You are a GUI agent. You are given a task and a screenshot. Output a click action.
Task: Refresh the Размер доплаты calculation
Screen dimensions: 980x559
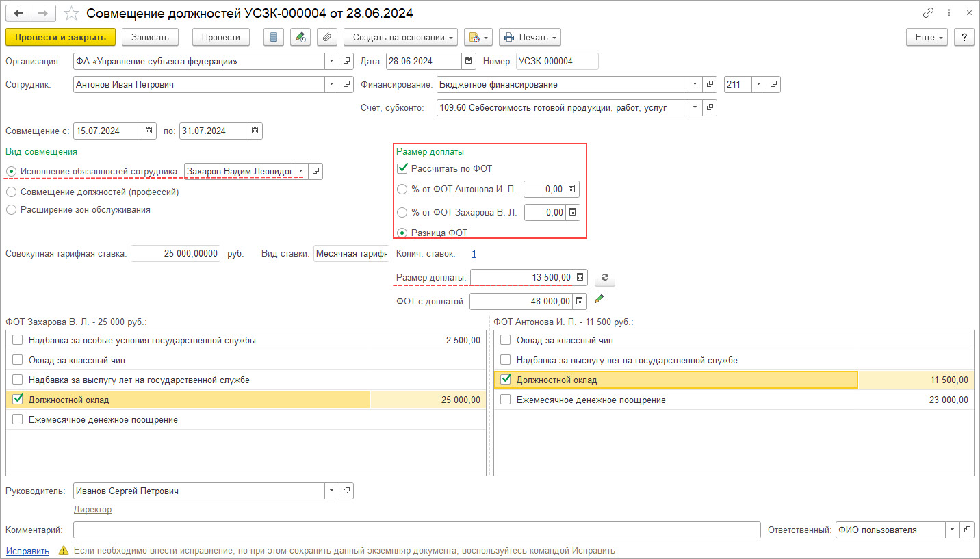(x=604, y=278)
